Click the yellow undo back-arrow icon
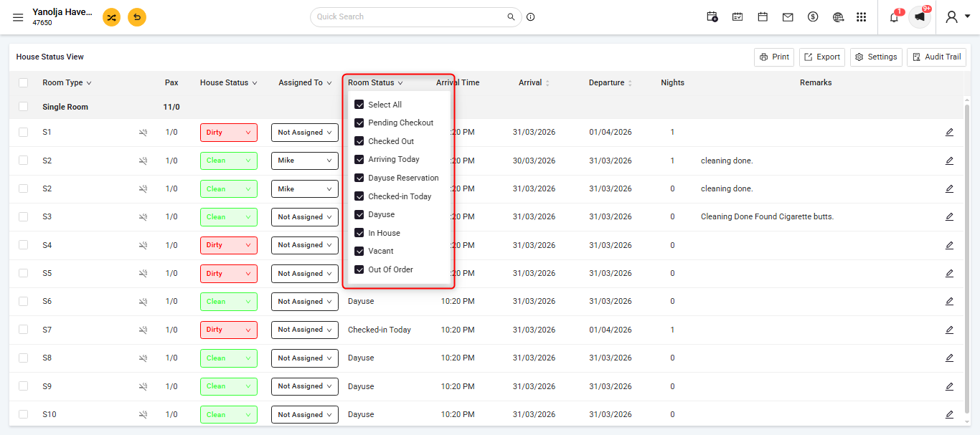This screenshot has width=980, height=435. click(137, 17)
